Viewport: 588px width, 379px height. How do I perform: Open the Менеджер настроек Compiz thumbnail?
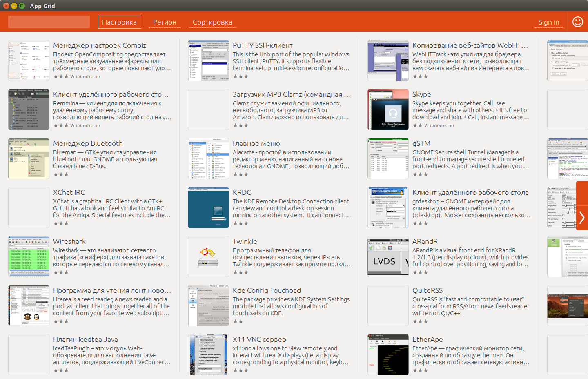point(29,60)
